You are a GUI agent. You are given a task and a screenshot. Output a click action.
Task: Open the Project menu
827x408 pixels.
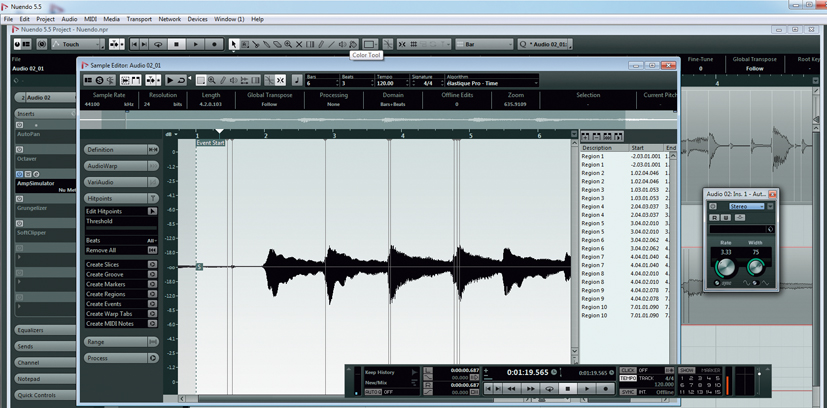pyautogui.click(x=45, y=19)
